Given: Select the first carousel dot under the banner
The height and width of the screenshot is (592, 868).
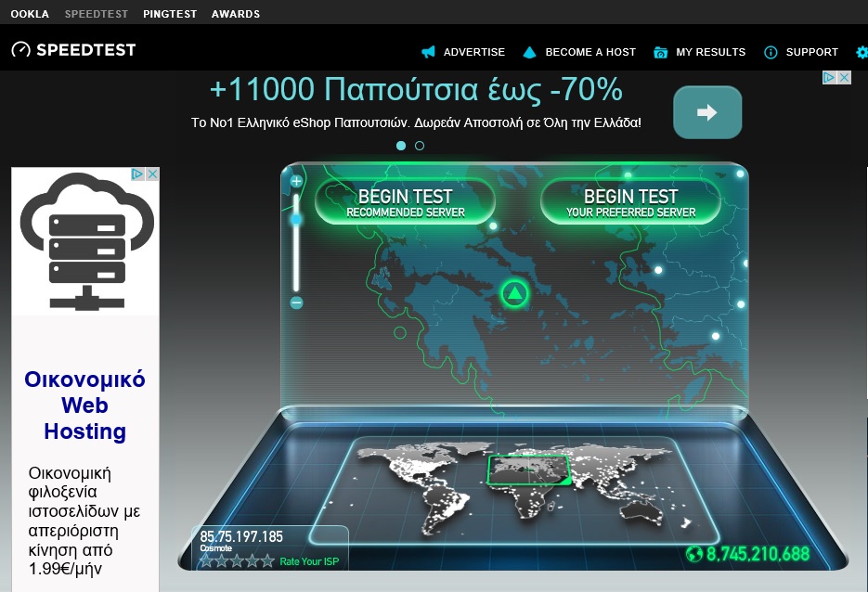Looking at the screenshot, I should pyautogui.click(x=401, y=146).
